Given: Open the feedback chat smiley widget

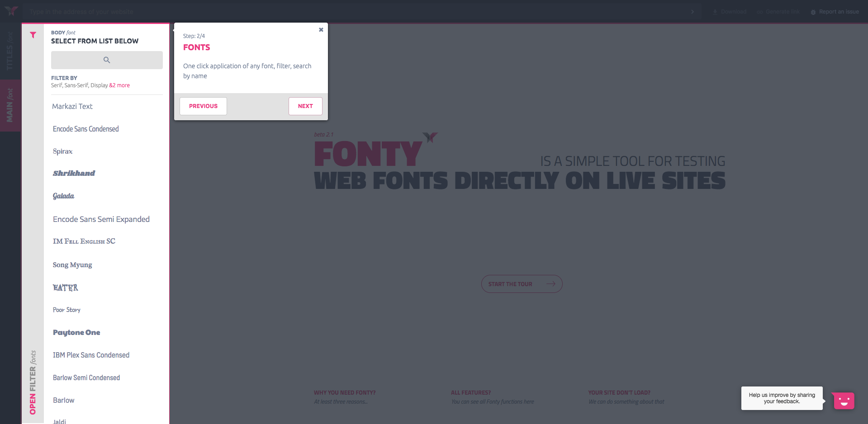Looking at the screenshot, I should (844, 400).
